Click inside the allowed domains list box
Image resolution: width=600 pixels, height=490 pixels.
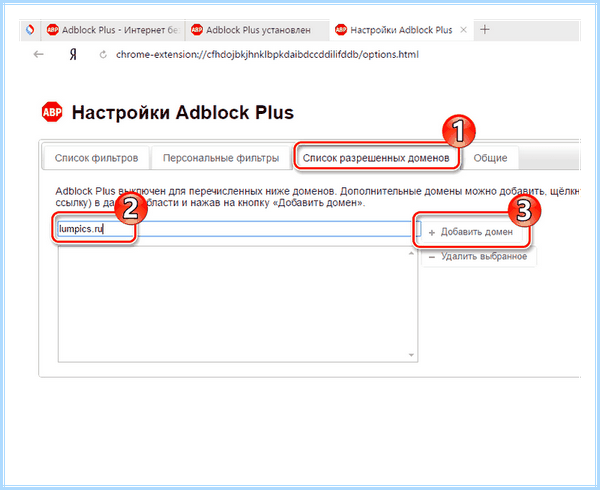(x=238, y=304)
